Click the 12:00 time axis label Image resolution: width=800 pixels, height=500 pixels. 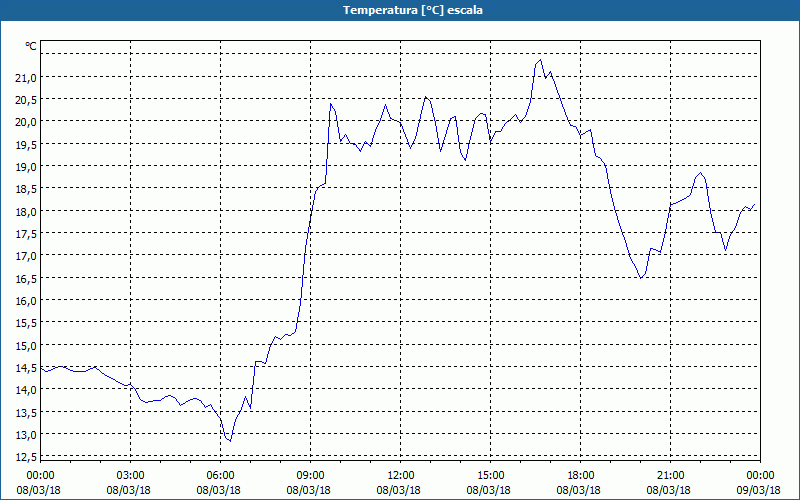point(401,476)
